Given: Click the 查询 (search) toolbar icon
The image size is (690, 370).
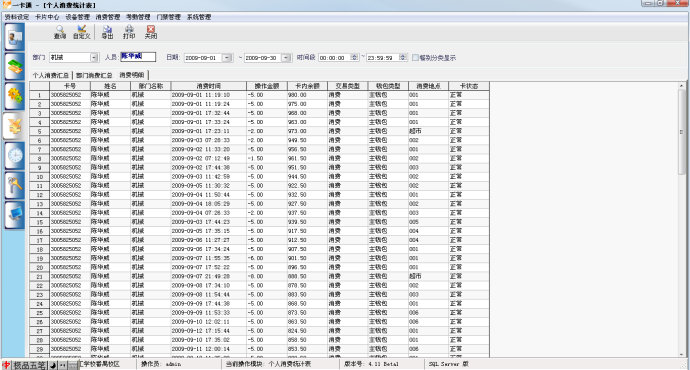Looking at the screenshot, I should click(x=59, y=32).
